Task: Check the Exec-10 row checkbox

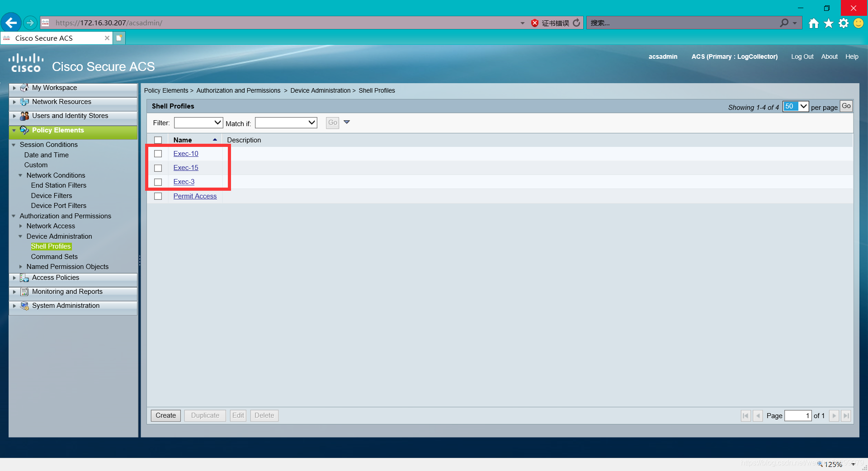Action: pos(158,154)
